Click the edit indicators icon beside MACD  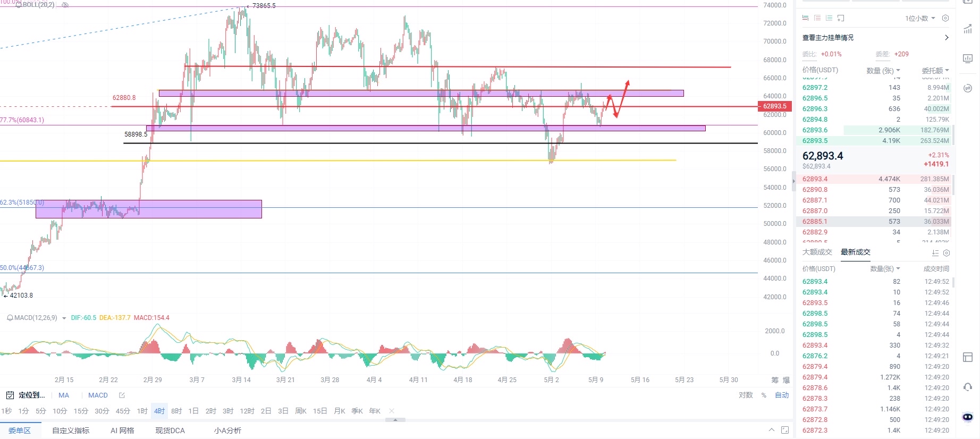point(122,395)
